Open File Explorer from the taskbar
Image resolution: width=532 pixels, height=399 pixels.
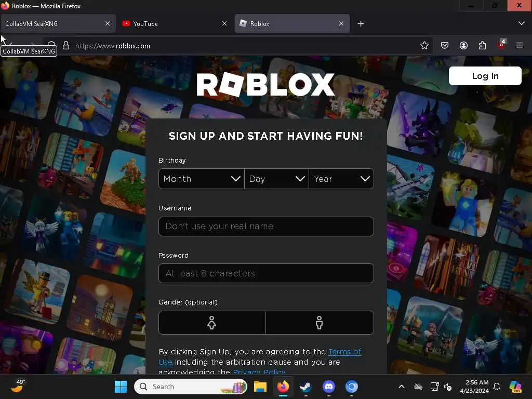[260, 387]
